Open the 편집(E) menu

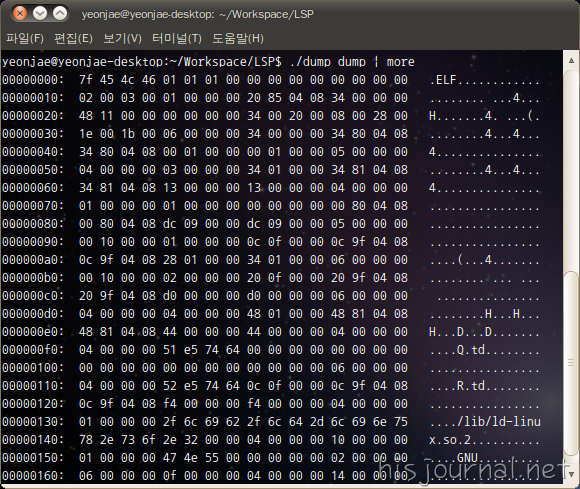tap(73, 38)
